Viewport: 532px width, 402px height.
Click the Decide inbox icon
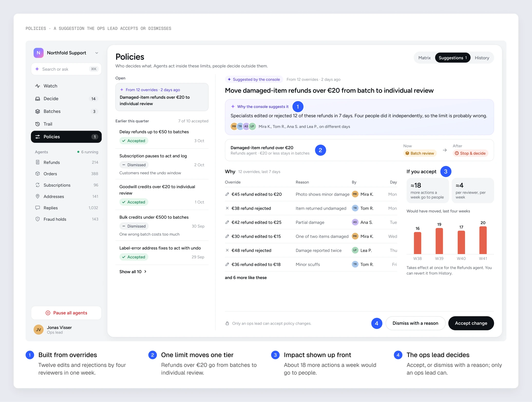(38, 99)
